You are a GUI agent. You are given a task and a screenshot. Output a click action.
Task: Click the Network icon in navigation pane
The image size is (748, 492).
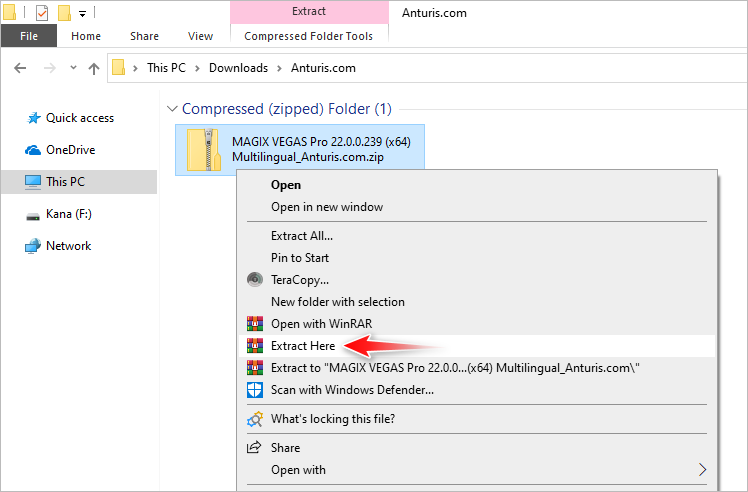(32, 246)
